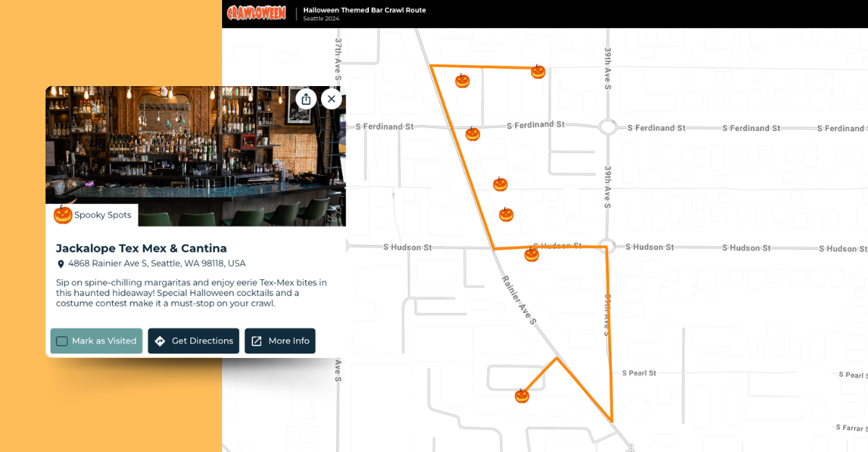The height and width of the screenshot is (452, 868).
Task: Click the Spooky Spots pumpkin badge
Action: click(92, 215)
